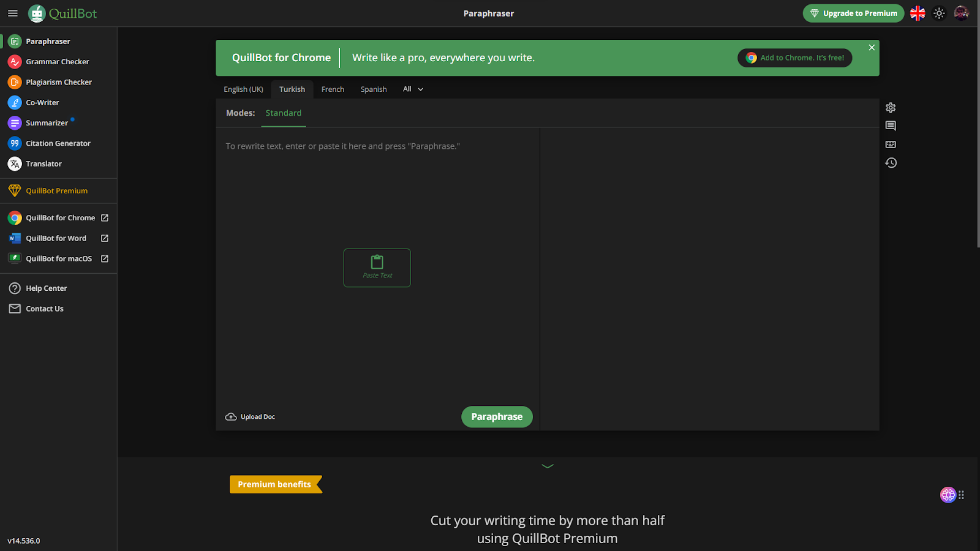The image size is (980, 551).
Task: Select Turkish language tab
Action: [292, 89]
